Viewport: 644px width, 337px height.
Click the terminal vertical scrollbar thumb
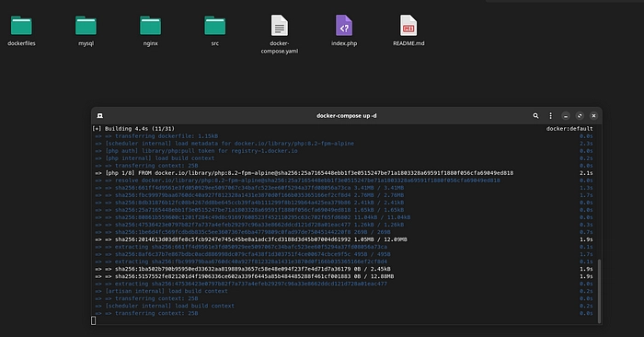click(x=599, y=291)
